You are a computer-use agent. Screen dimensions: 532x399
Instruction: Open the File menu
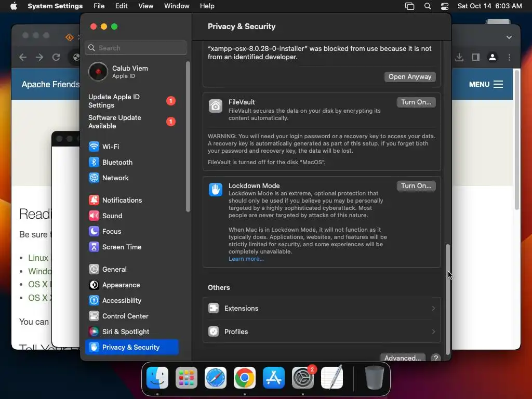(x=99, y=6)
